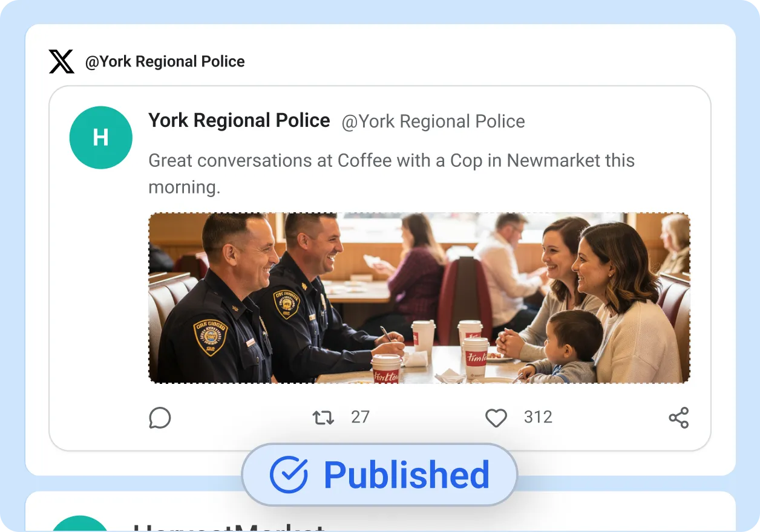Open the attached coffee shop photo
This screenshot has width=760, height=532.
[419, 298]
